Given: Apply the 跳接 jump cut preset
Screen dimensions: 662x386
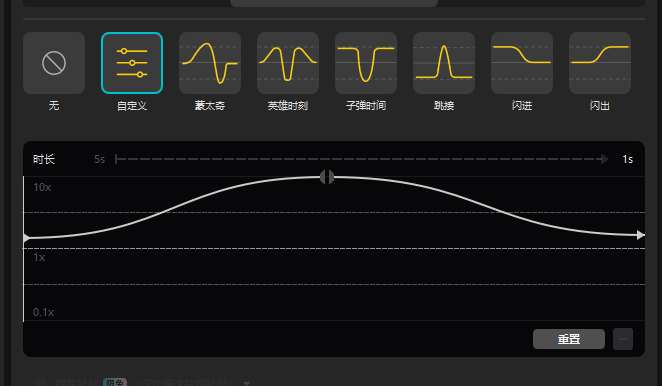Looking at the screenshot, I should pyautogui.click(x=444, y=63).
